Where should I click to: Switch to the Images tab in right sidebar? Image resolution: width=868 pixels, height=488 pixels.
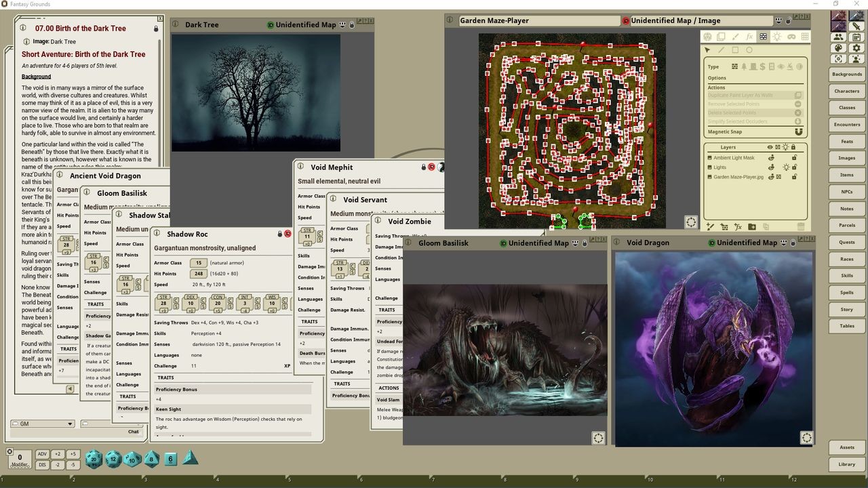click(x=846, y=158)
